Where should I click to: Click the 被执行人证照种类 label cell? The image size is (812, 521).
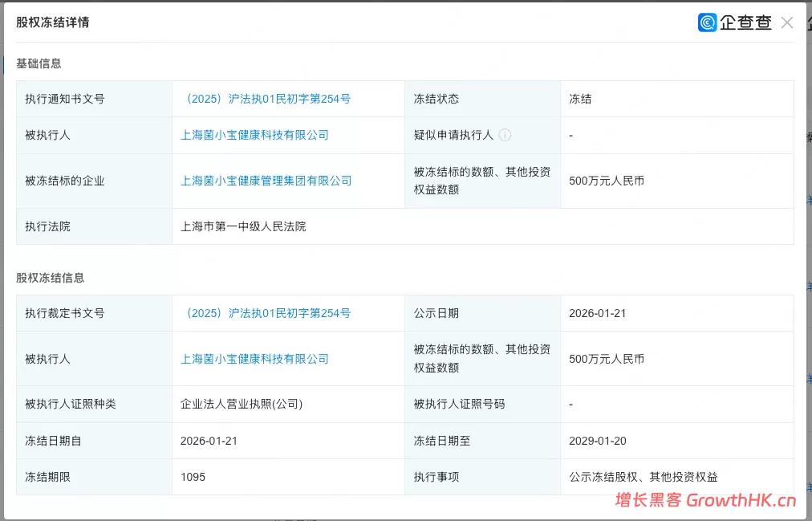point(94,404)
